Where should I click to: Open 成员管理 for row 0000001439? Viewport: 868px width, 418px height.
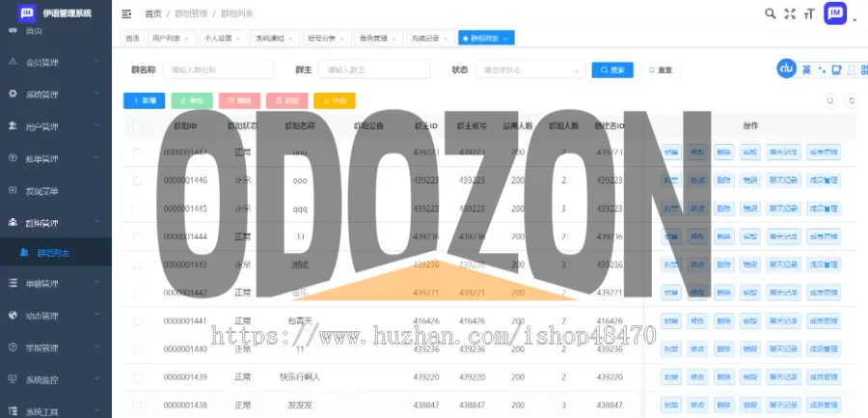coord(824,377)
